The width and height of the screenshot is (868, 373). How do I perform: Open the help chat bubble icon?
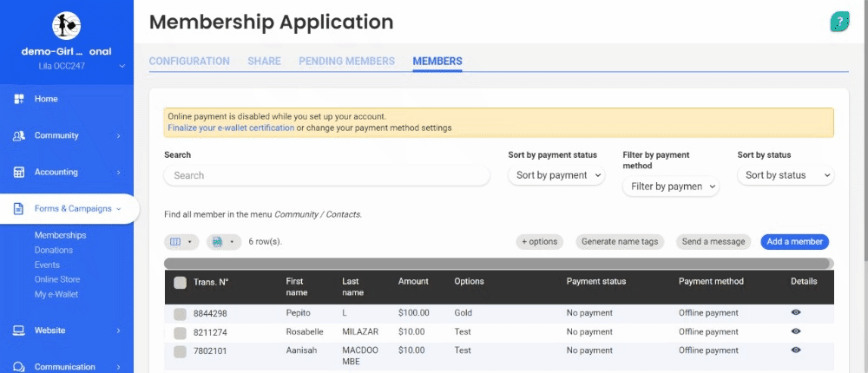click(839, 23)
